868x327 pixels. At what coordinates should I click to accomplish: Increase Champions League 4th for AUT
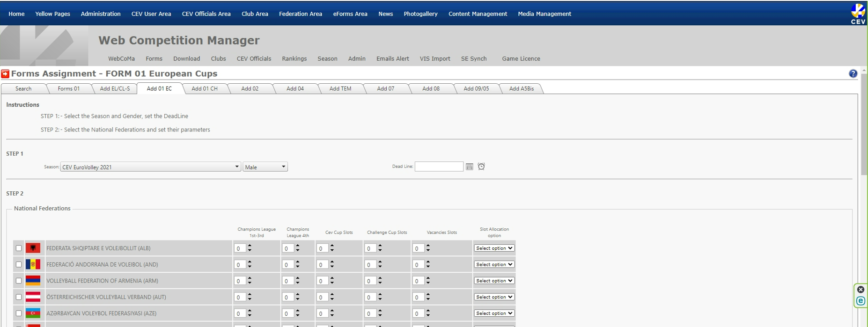(x=297, y=295)
